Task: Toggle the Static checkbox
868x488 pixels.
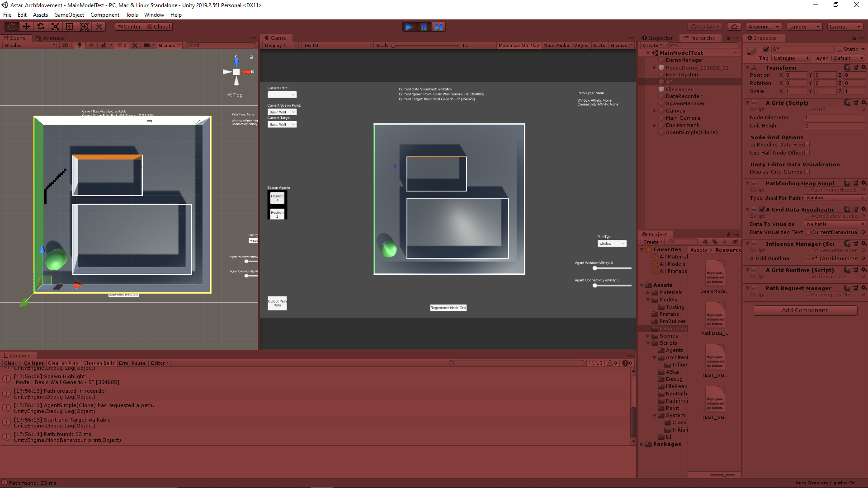Action: 840,49
